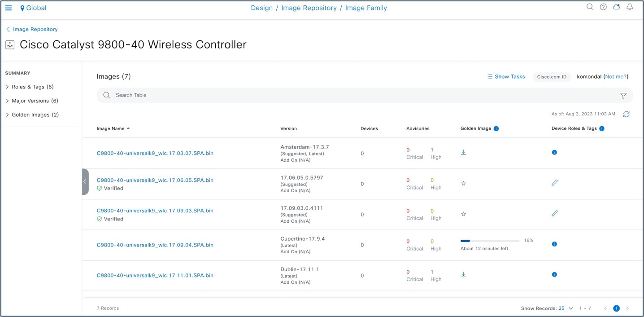Go to page 1 in pagination
644x317 pixels.
pyautogui.click(x=616, y=308)
